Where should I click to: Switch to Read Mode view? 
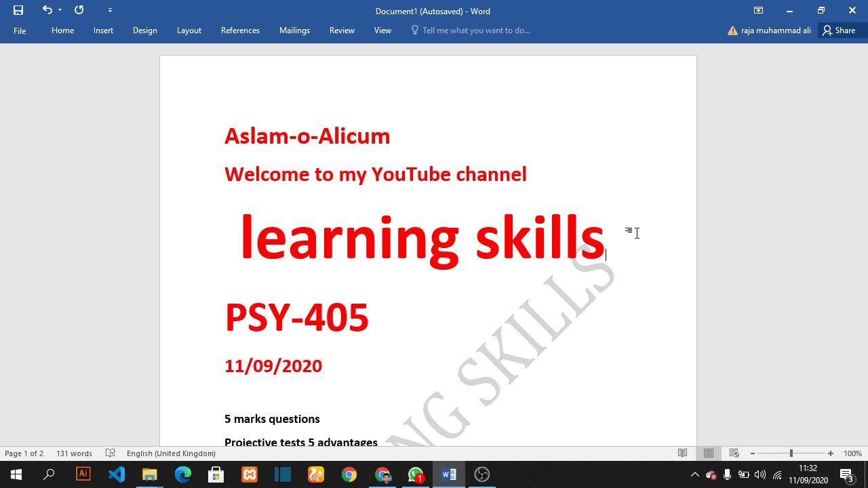(x=683, y=453)
